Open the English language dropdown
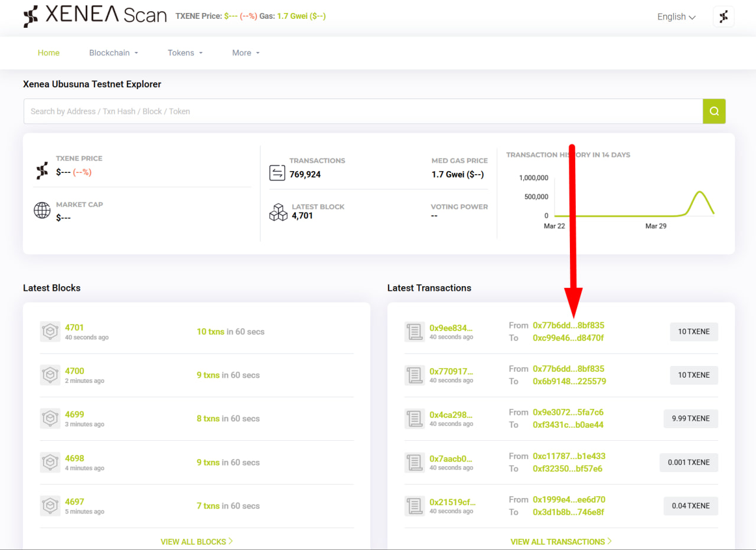756x550 pixels. click(676, 17)
